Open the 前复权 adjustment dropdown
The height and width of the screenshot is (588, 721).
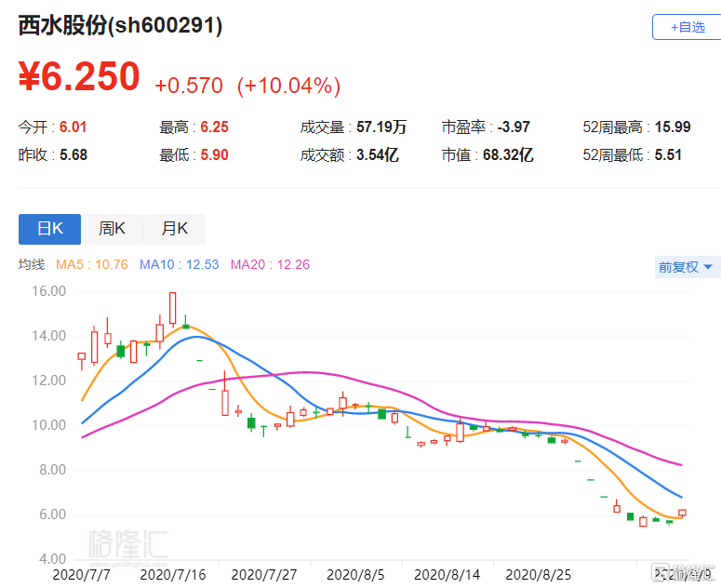688,267
